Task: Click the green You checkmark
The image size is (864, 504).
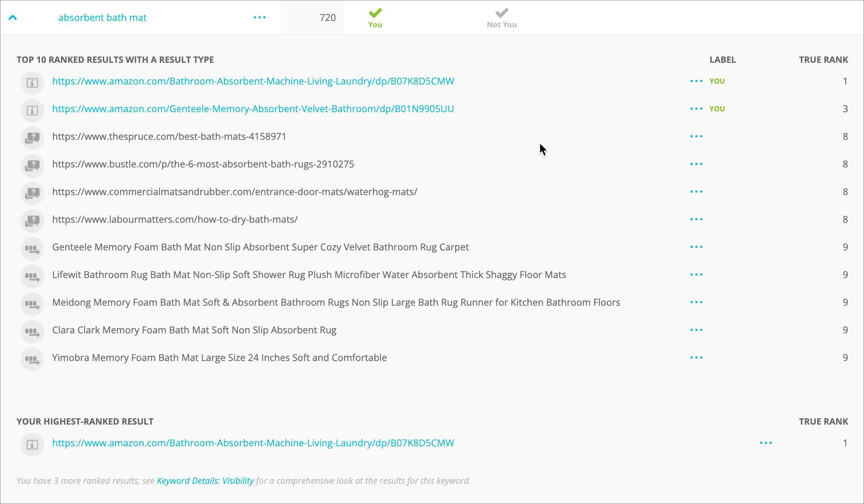Action: tap(375, 18)
